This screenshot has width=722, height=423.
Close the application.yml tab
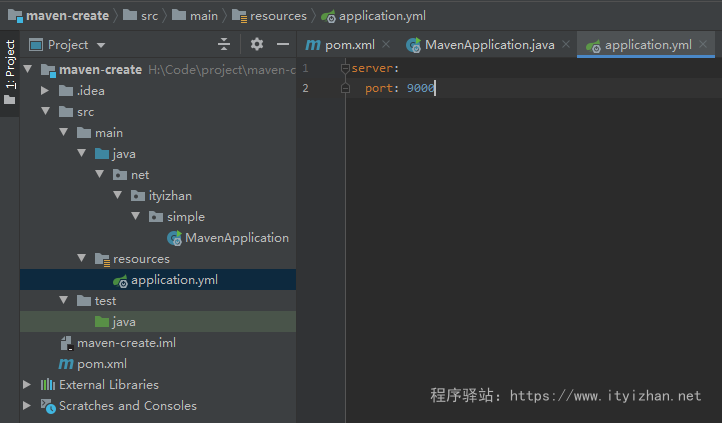(x=703, y=44)
